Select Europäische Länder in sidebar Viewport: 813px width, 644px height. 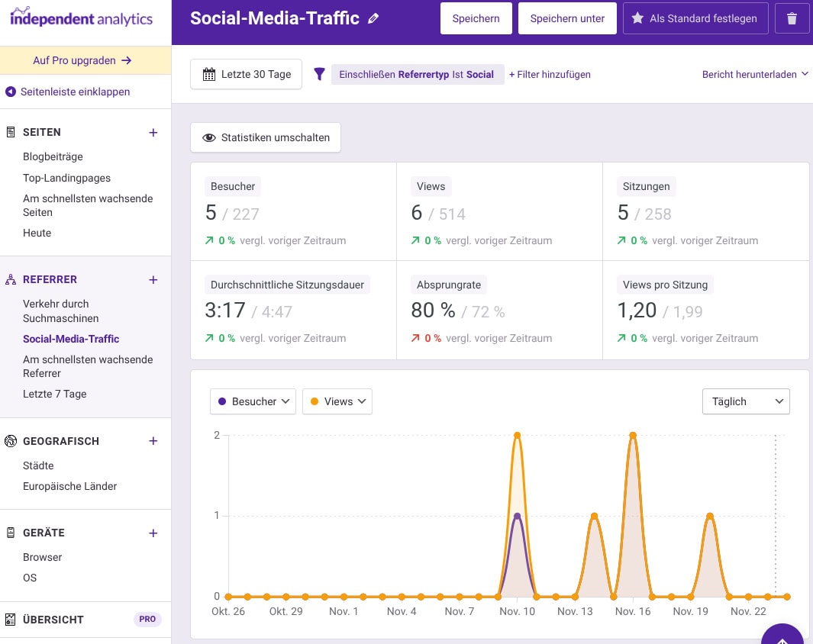point(69,486)
